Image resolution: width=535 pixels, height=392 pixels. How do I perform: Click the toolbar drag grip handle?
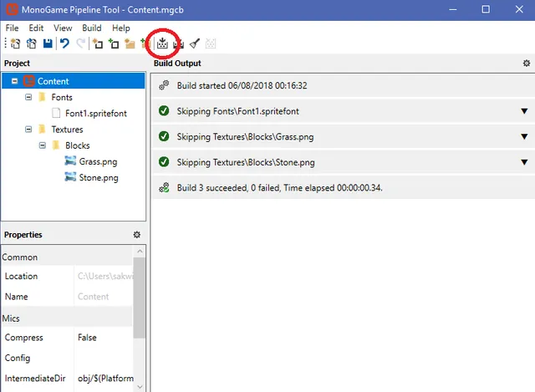point(6,43)
